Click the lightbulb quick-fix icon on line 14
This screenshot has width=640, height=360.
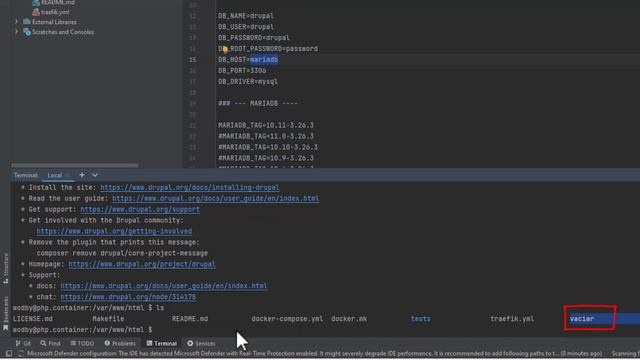click(x=225, y=49)
